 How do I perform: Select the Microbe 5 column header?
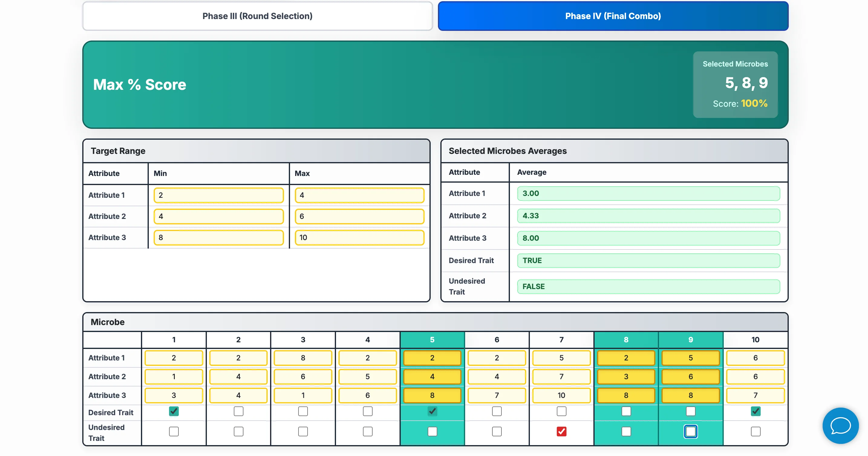click(x=432, y=340)
